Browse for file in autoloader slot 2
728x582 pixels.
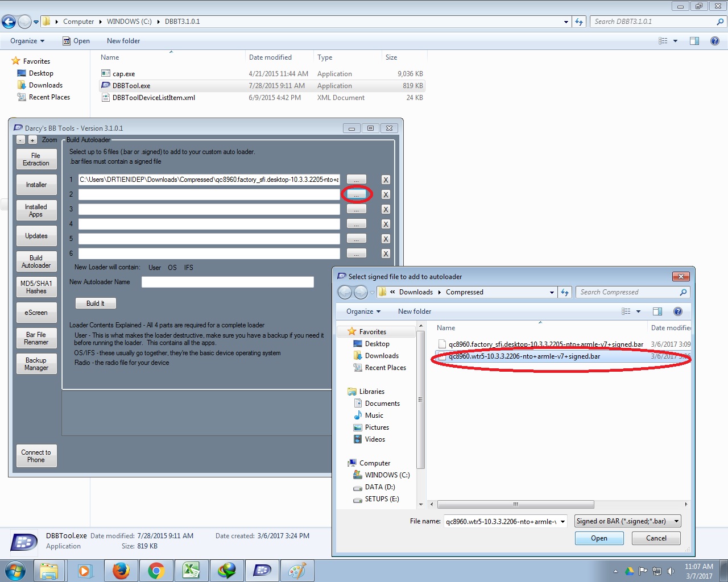(x=357, y=194)
